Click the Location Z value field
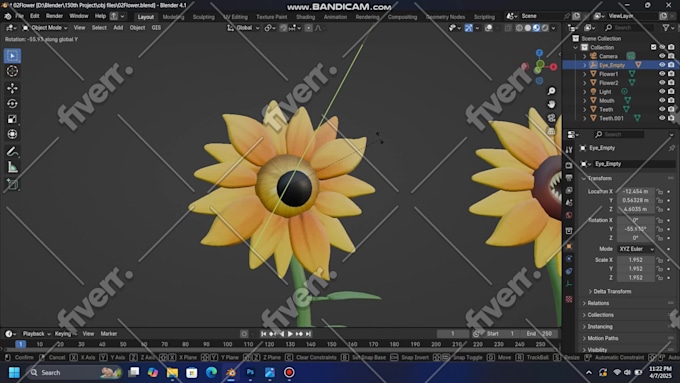This screenshot has height=383, width=680. click(635, 209)
